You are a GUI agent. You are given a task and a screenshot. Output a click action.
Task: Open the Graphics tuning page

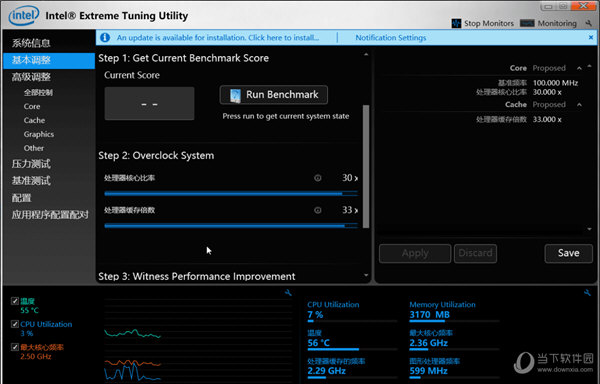[x=39, y=134]
